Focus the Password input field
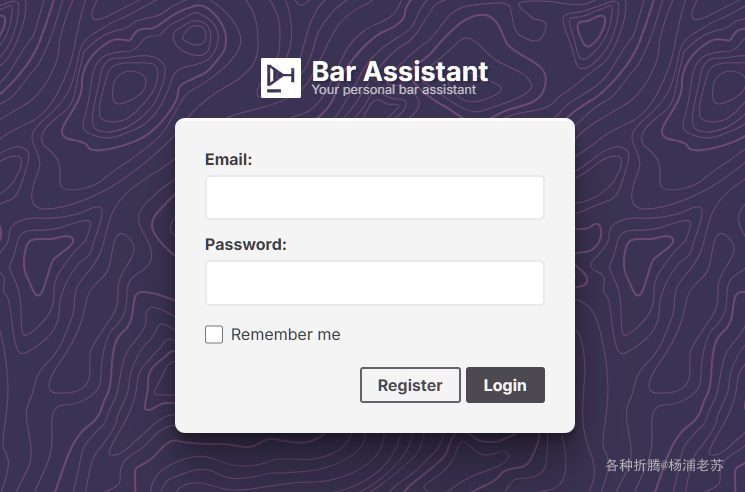The width and height of the screenshot is (745, 492). pos(375,283)
